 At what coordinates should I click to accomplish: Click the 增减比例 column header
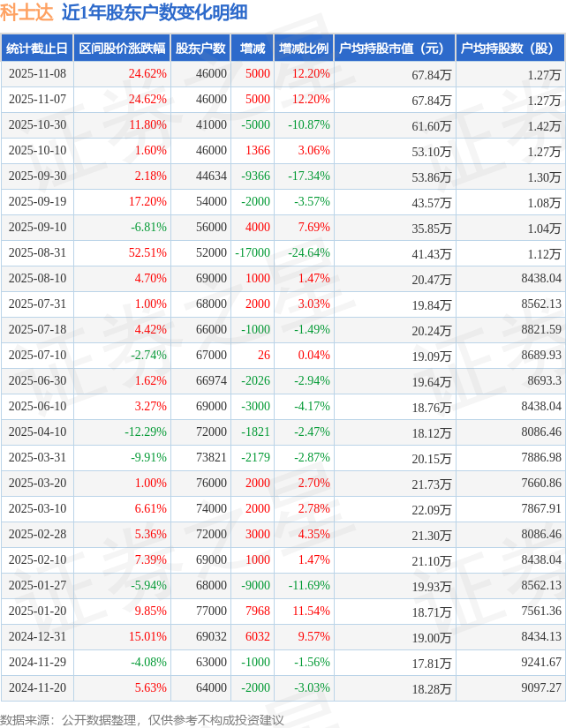point(304,49)
